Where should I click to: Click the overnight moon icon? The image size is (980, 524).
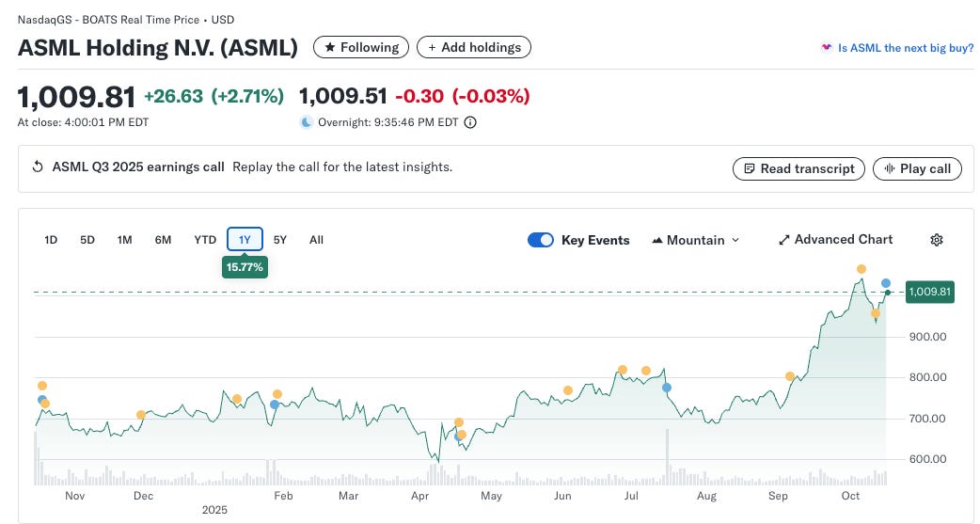307,122
